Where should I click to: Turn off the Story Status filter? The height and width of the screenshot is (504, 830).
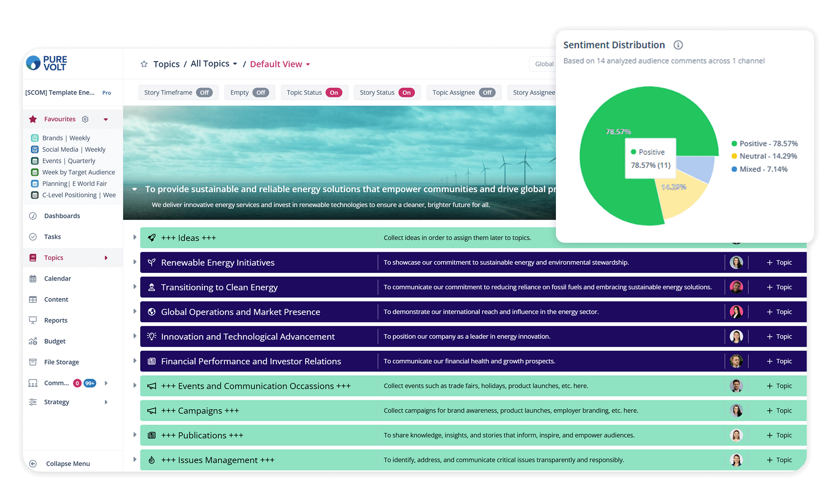click(406, 92)
